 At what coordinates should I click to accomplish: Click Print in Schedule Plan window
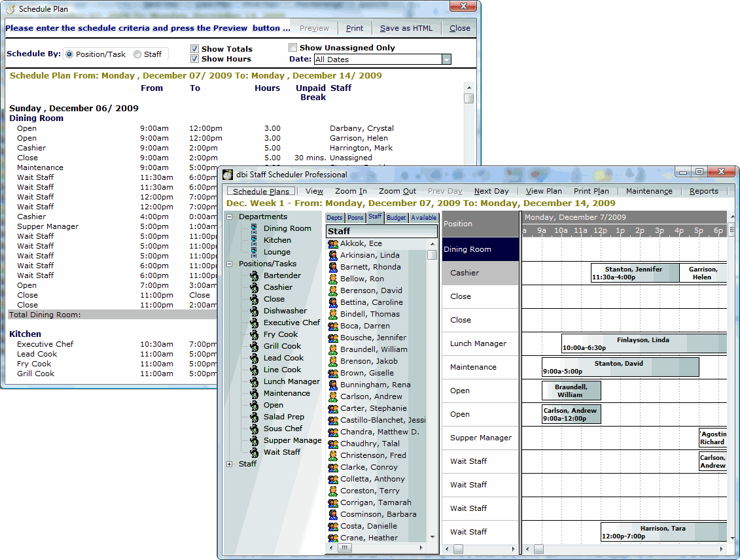[355, 28]
